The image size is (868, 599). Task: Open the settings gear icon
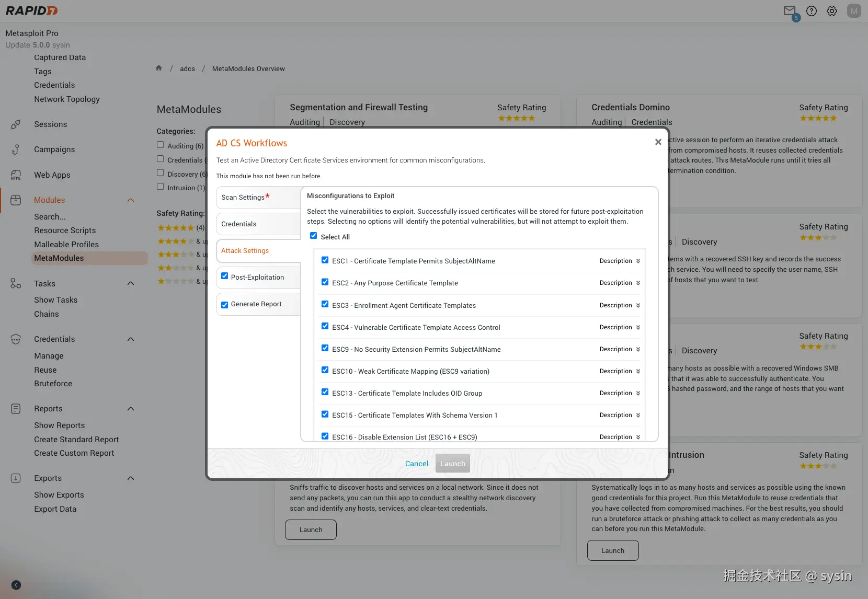pyautogui.click(x=831, y=11)
